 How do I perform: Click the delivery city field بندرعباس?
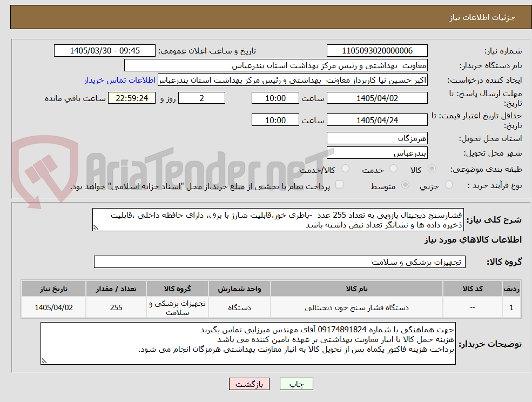click(x=377, y=153)
